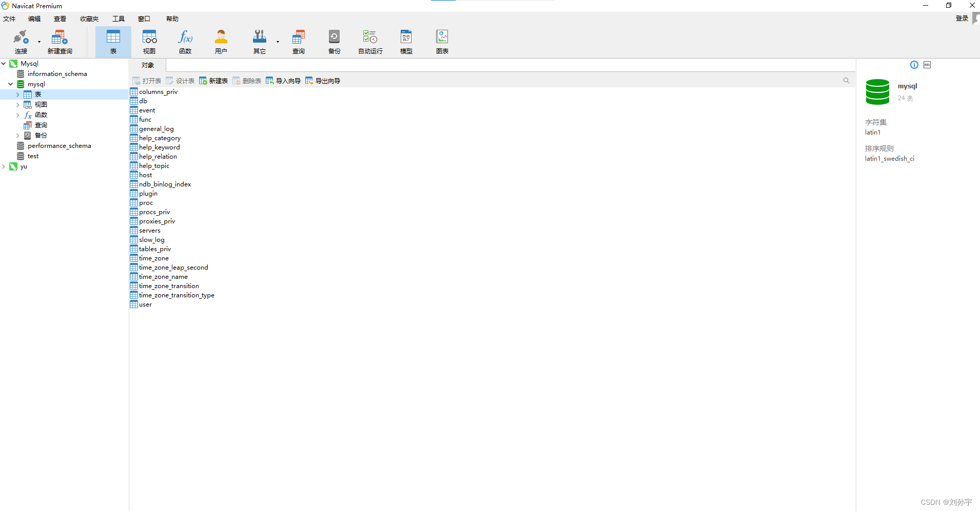Expand the yu connection node

4,166
